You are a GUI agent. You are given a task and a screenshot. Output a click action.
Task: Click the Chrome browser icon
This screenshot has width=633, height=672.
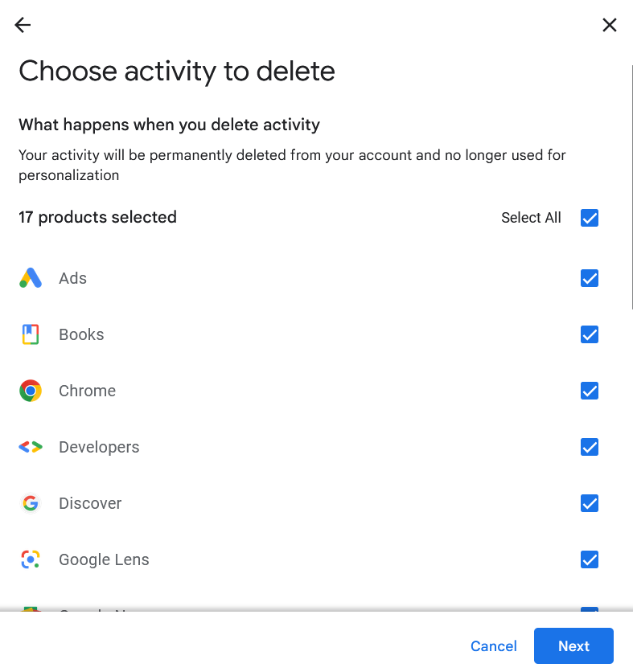pos(31,391)
